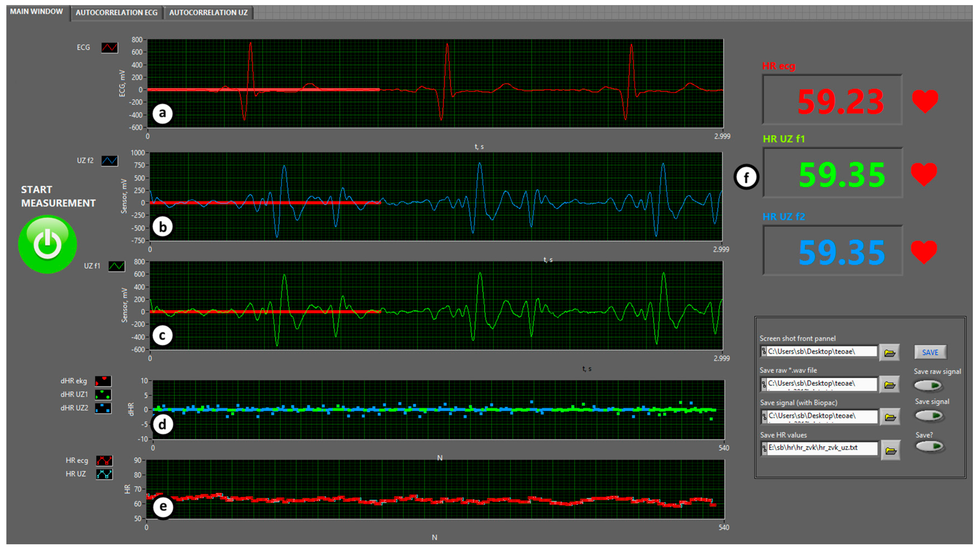Click the UZ f2 plot legend icon
This screenshot has width=980, height=552.
pyautogui.click(x=110, y=160)
